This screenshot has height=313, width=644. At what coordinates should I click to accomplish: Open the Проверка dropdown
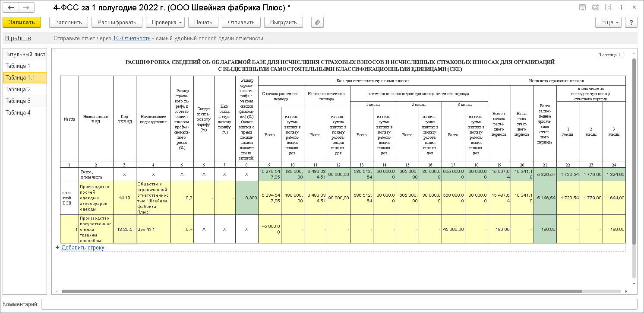(x=165, y=22)
